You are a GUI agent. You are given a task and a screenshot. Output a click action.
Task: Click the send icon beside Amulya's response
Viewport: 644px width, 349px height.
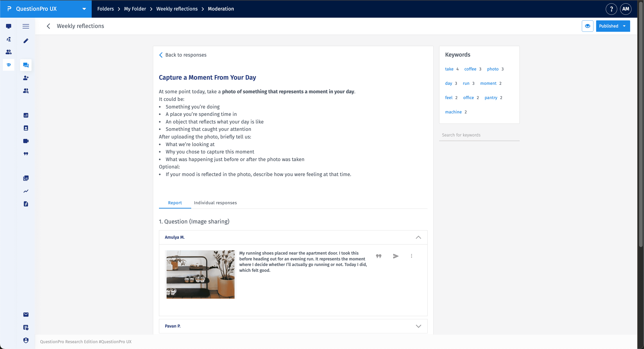pyautogui.click(x=395, y=256)
